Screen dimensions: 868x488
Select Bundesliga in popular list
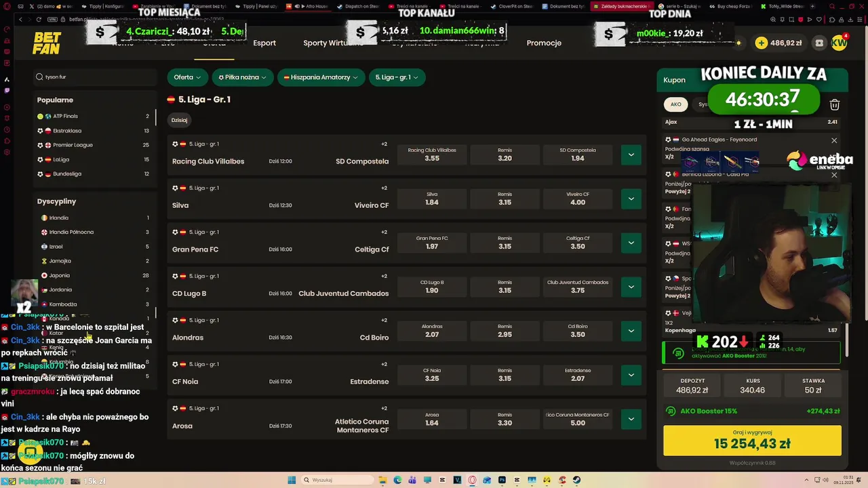click(x=94, y=174)
